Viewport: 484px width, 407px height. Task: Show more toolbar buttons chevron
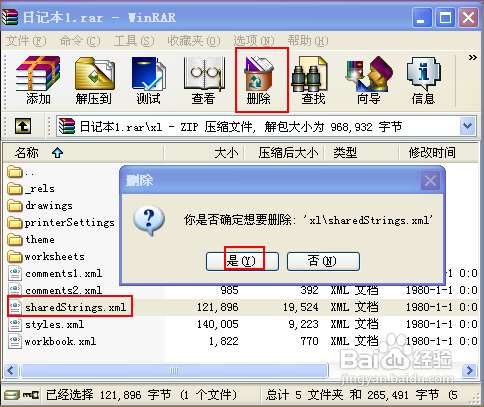(x=472, y=57)
